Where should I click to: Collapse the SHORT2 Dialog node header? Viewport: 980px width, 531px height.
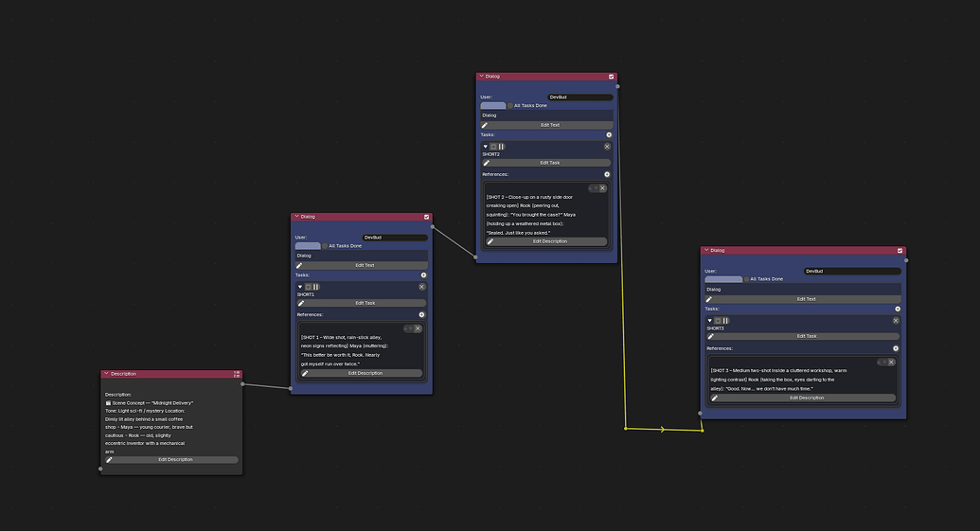(481, 77)
